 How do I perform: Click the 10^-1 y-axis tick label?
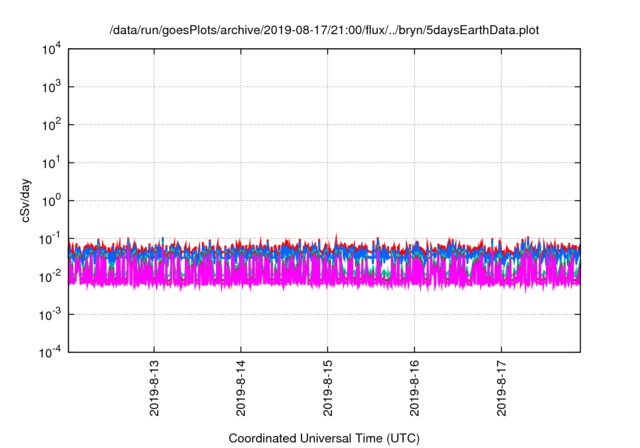[x=50, y=239]
